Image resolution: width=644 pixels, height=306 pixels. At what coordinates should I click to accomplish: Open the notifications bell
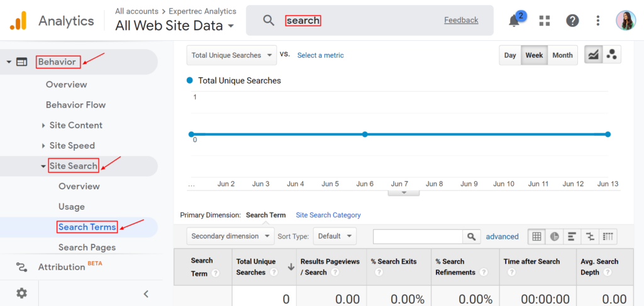[x=514, y=21]
